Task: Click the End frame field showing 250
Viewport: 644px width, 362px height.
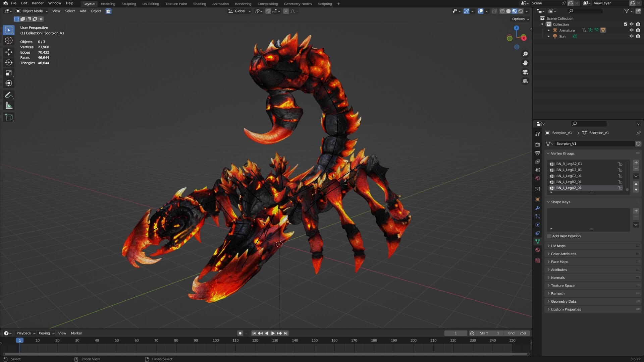Action: click(517, 333)
